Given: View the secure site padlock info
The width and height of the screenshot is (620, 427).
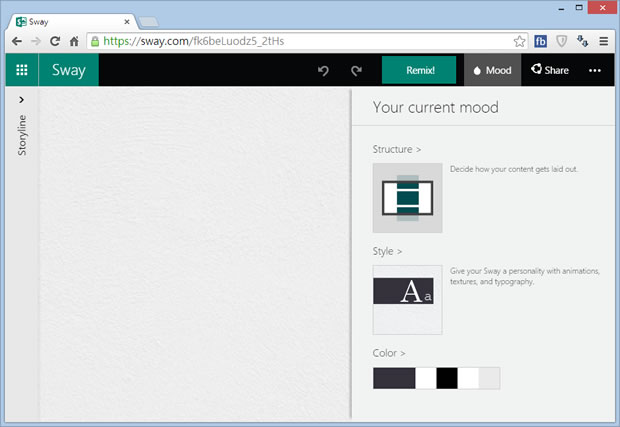Looking at the screenshot, I should coord(95,41).
